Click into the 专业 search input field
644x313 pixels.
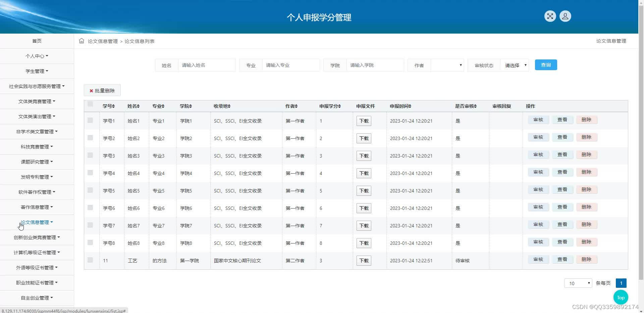(291, 65)
